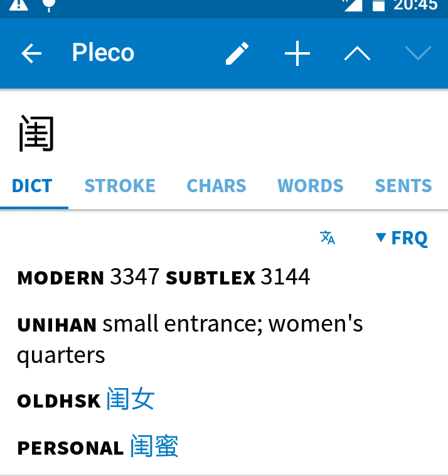448x476 pixels.
Task: Tap the Pleco title text
Action: click(103, 53)
